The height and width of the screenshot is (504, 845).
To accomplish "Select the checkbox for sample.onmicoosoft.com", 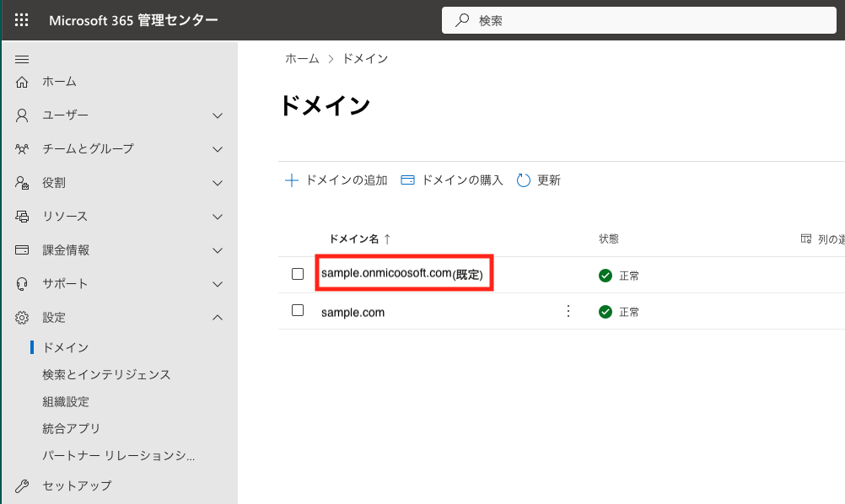I will 298,274.
